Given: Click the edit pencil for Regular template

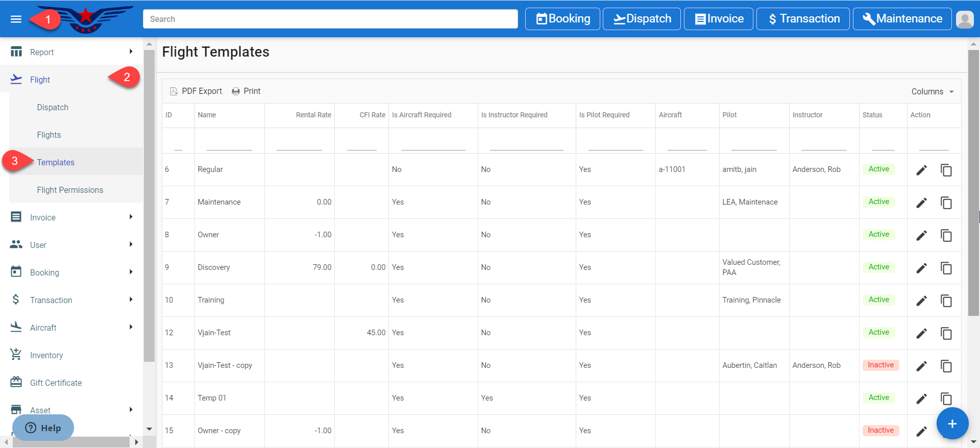Looking at the screenshot, I should point(921,170).
